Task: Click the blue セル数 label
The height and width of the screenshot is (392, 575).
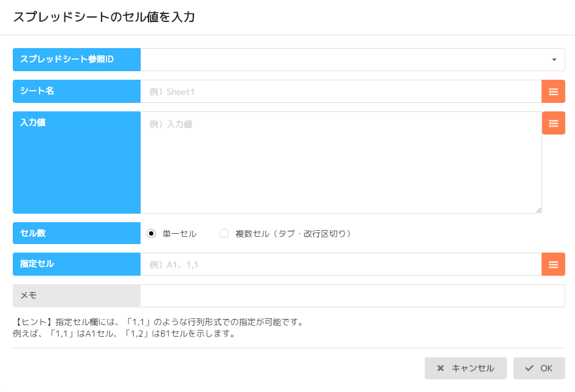Action: click(77, 233)
